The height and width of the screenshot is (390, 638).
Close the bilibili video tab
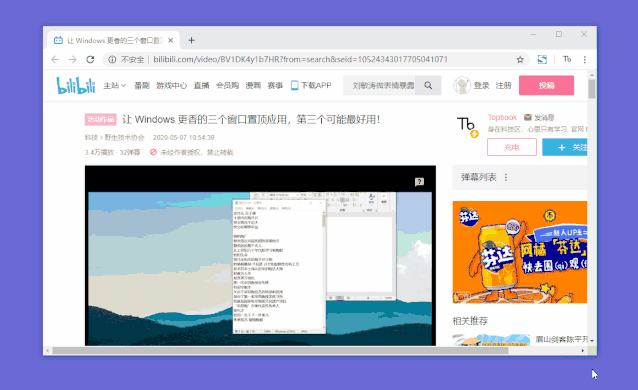coord(170,40)
